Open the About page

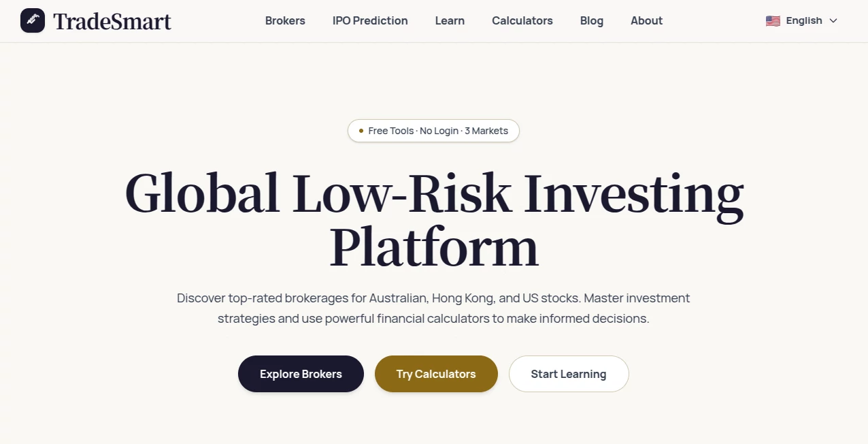(x=646, y=21)
